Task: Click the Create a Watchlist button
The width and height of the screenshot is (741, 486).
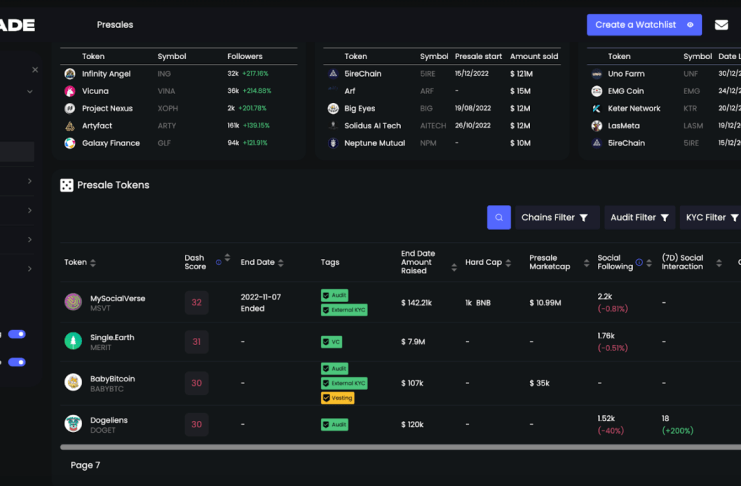Action: [x=643, y=25]
